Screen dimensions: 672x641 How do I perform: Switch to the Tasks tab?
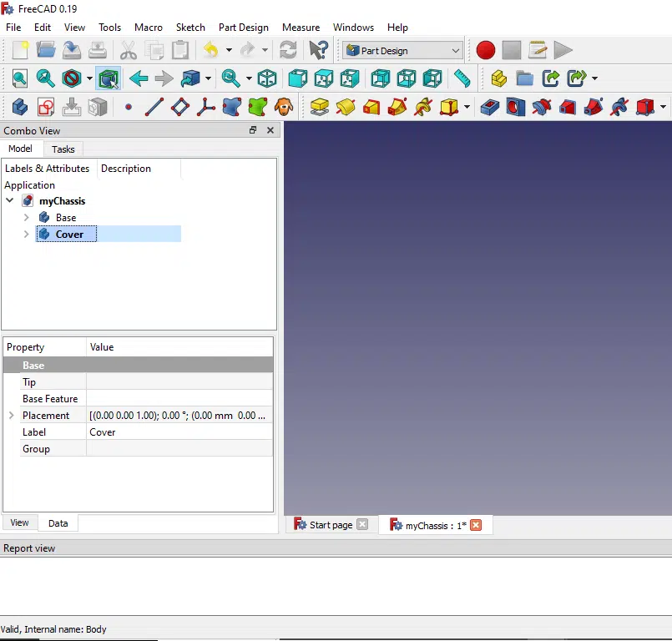(x=63, y=149)
